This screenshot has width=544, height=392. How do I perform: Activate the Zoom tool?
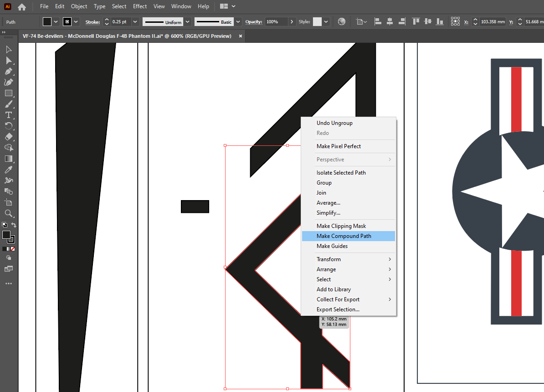[x=9, y=213]
